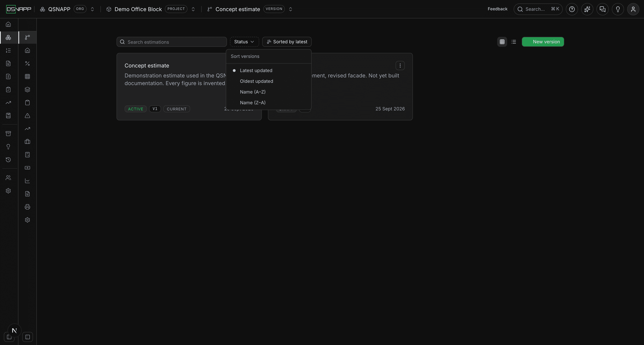This screenshot has height=345, width=644.
Task: Open the home icon in left sidebar
Action: click(8, 24)
